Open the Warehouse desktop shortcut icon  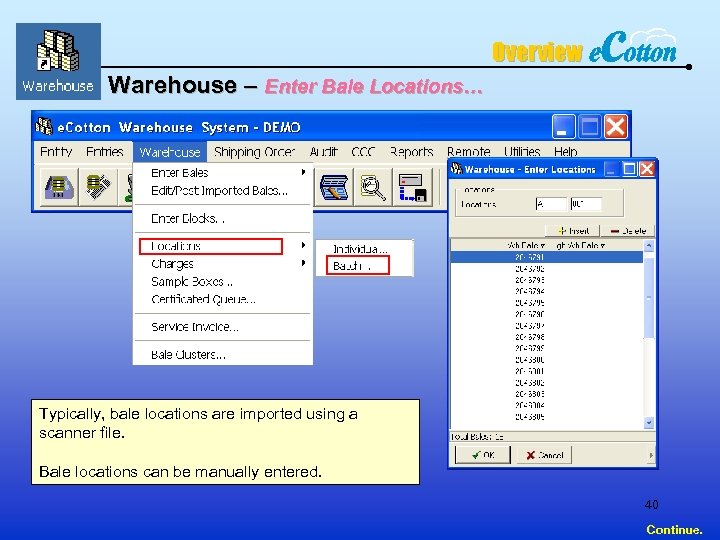58,61
